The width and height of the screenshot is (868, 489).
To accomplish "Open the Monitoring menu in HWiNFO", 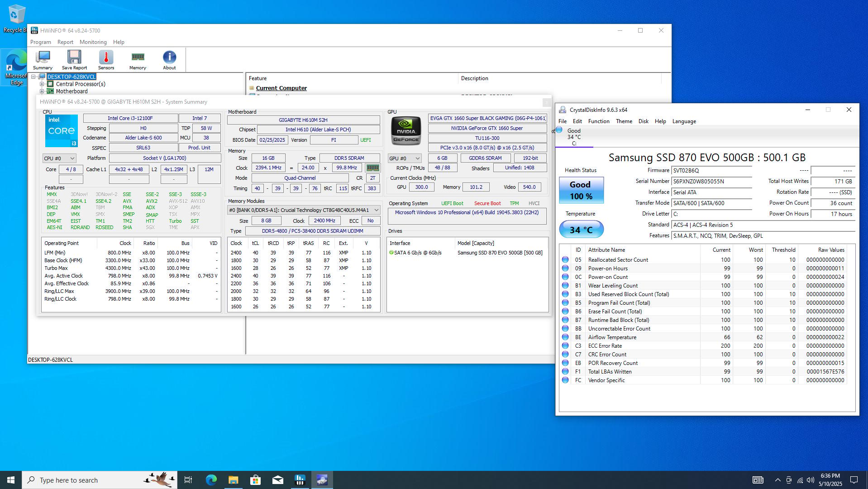I will [93, 42].
